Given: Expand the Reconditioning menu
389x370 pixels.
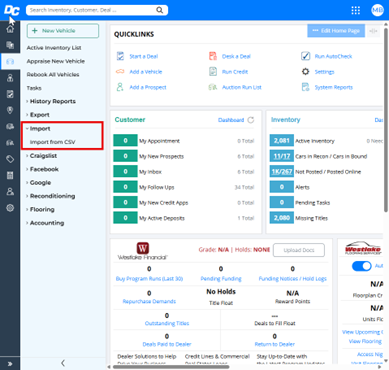Looking at the screenshot, I should tap(51, 196).
